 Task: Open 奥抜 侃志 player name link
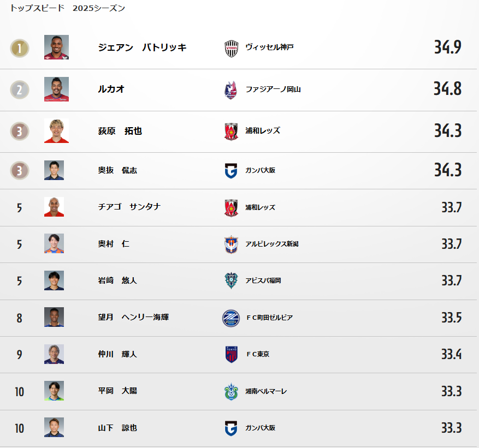pyautogui.click(x=117, y=170)
